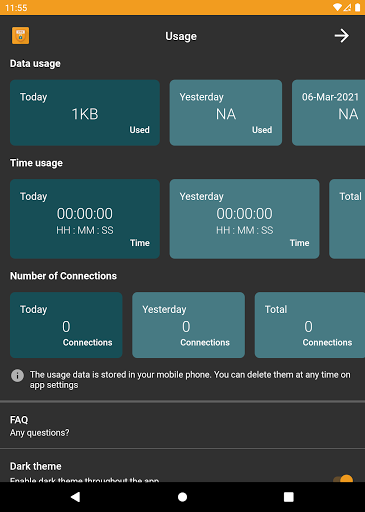The height and width of the screenshot is (512, 365).
Task: Tap the battery icon in the status bar
Action: 357,7
